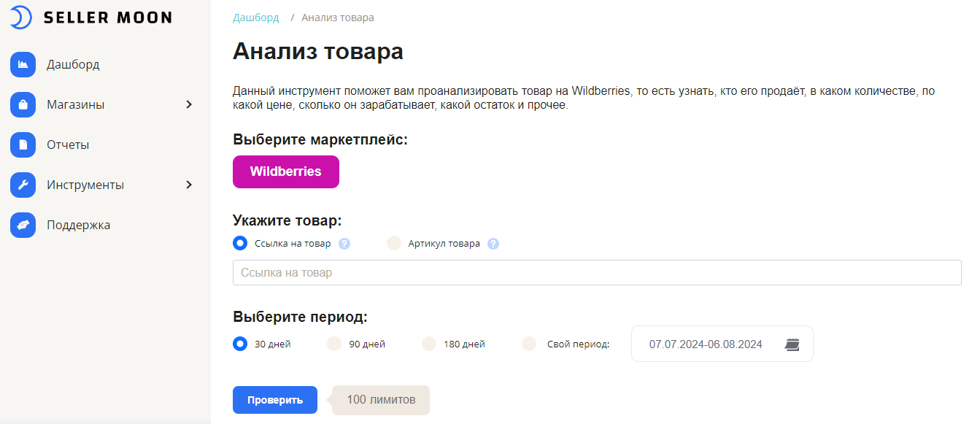Click the Инструменты wrench icon

tap(23, 185)
